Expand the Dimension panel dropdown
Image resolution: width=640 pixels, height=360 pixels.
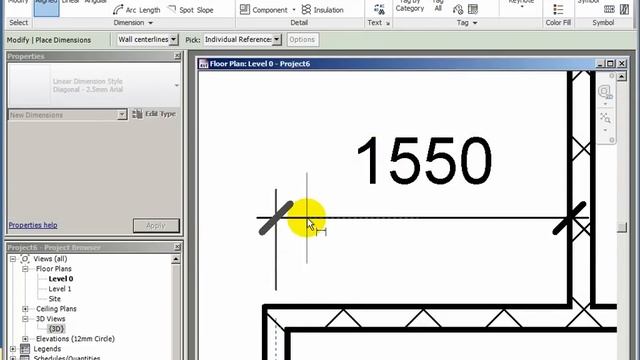point(150,23)
